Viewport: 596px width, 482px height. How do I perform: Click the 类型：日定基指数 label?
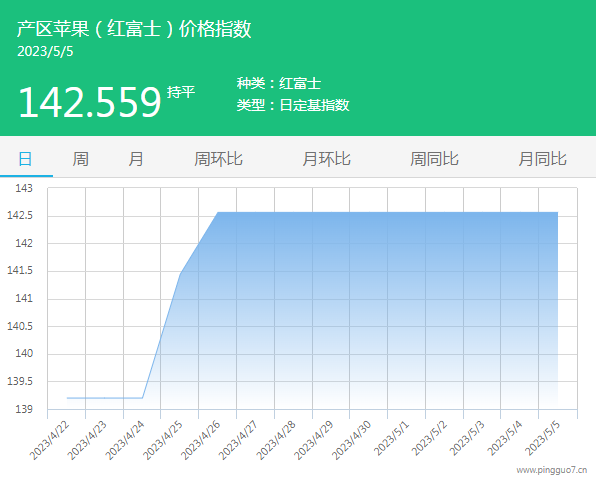293,105
